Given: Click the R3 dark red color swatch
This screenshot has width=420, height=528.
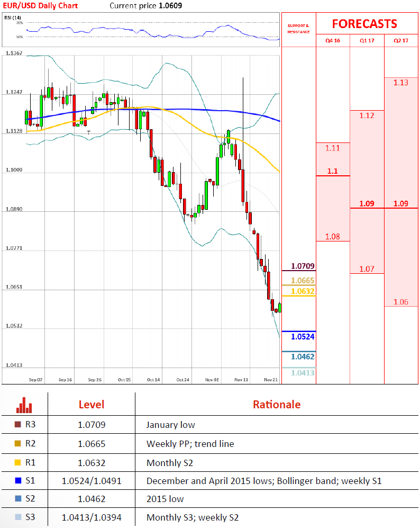Looking at the screenshot, I should click(18, 424).
